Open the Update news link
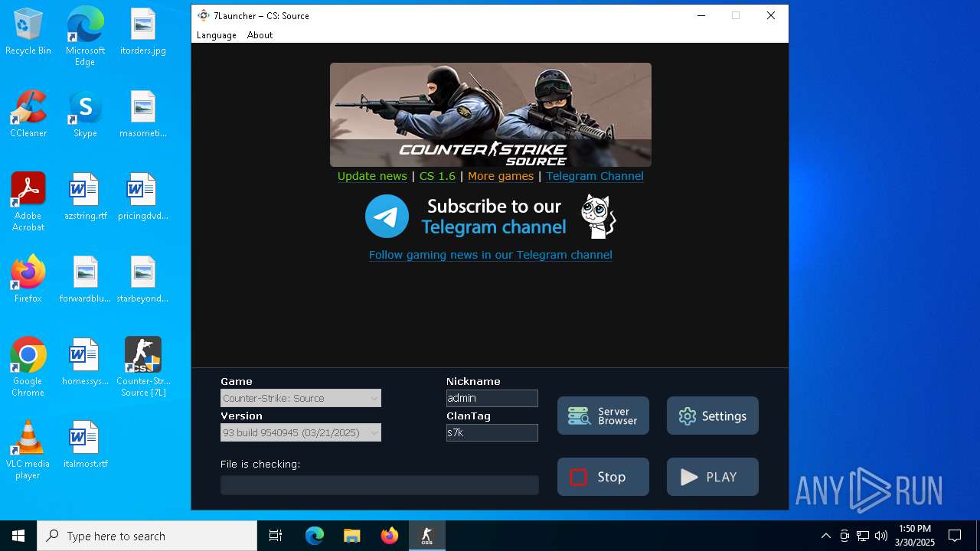This screenshot has width=980, height=551. tap(372, 176)
